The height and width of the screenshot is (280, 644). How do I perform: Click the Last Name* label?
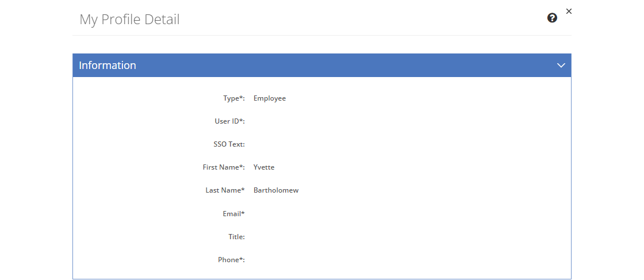(x=225, y=190)
